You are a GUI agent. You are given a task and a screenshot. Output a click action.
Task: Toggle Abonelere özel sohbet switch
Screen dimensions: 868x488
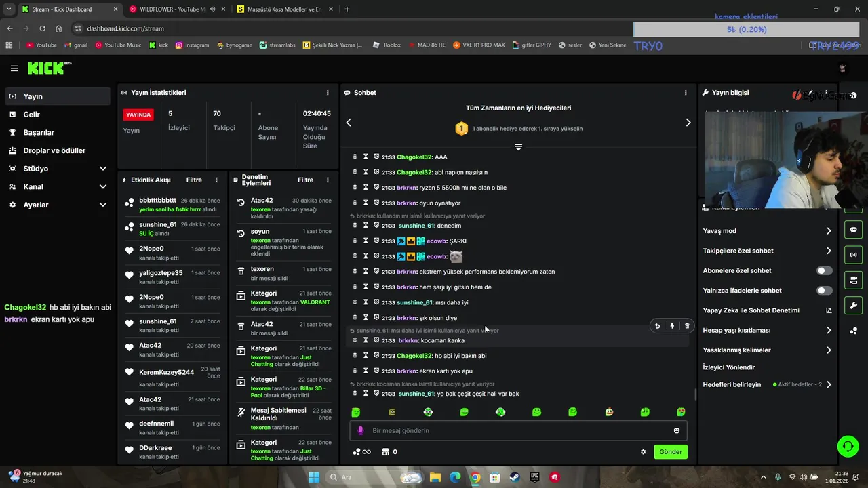(824, 271)
